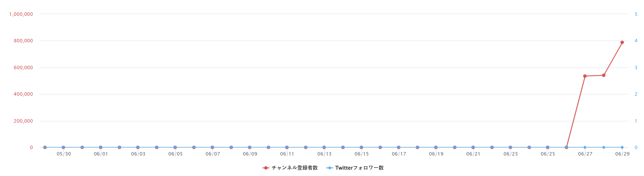Click the 06/21 x-axis date label

(x=473, y=154)
